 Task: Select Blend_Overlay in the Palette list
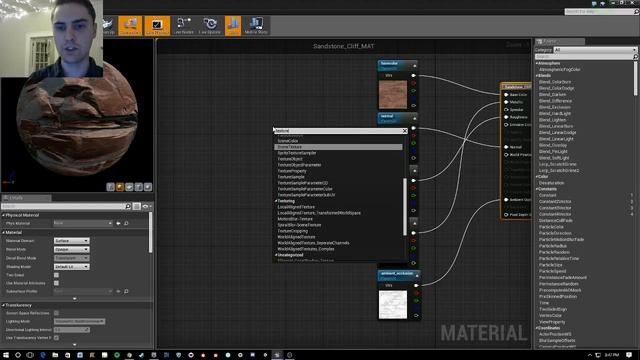point(553,145)
